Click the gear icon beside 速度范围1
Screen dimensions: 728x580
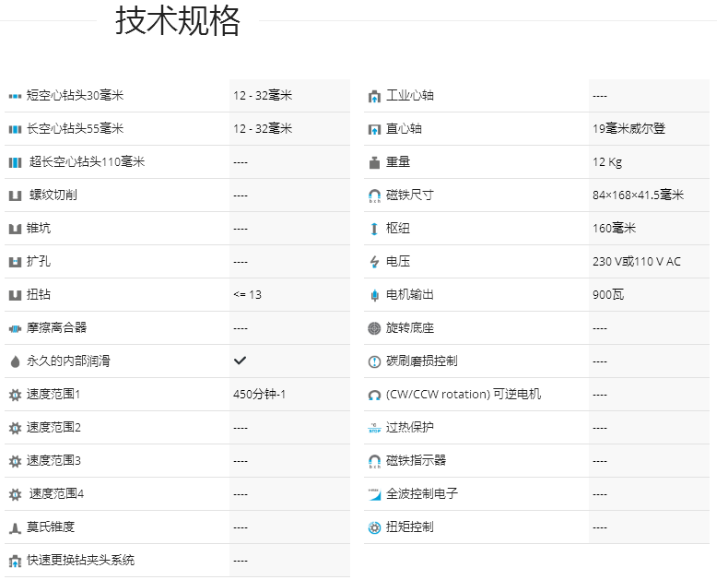click(x=15, y=395)
